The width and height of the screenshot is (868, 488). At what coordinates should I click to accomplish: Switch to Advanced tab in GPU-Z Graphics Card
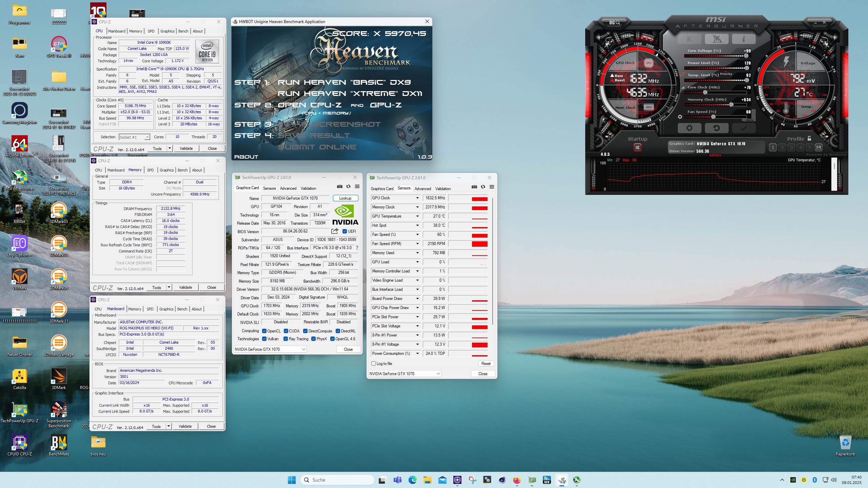pyautogui.click(x=288, y=188)
